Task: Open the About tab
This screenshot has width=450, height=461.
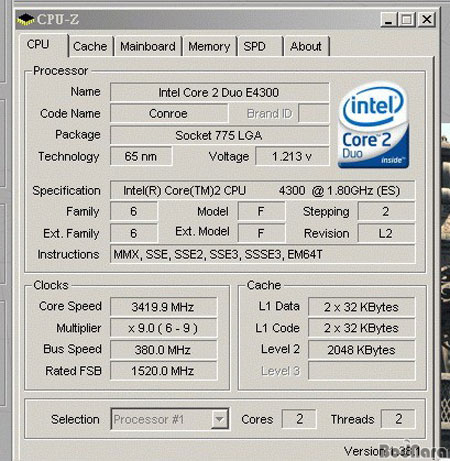Action: tap(306, 46)
